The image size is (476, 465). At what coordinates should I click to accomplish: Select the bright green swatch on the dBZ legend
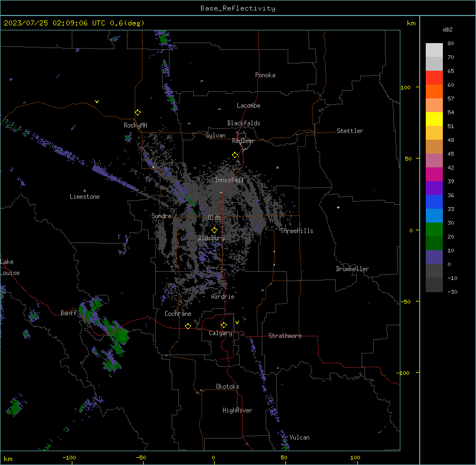(x=434, y=230)
